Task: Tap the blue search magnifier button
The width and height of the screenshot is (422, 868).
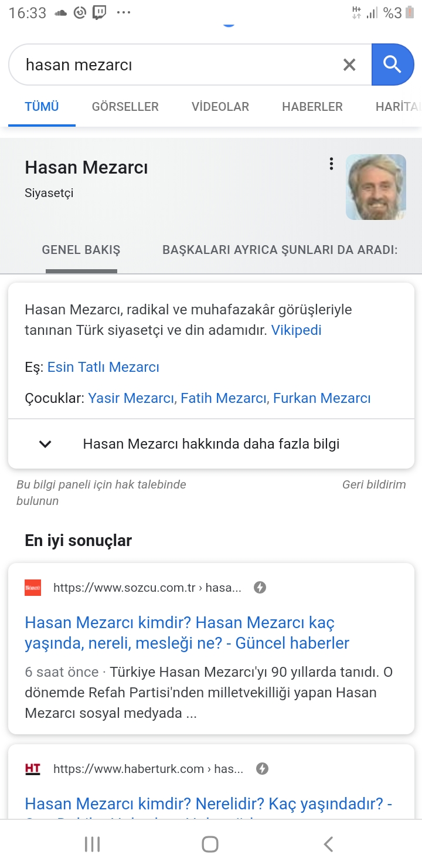Action: 392,65
